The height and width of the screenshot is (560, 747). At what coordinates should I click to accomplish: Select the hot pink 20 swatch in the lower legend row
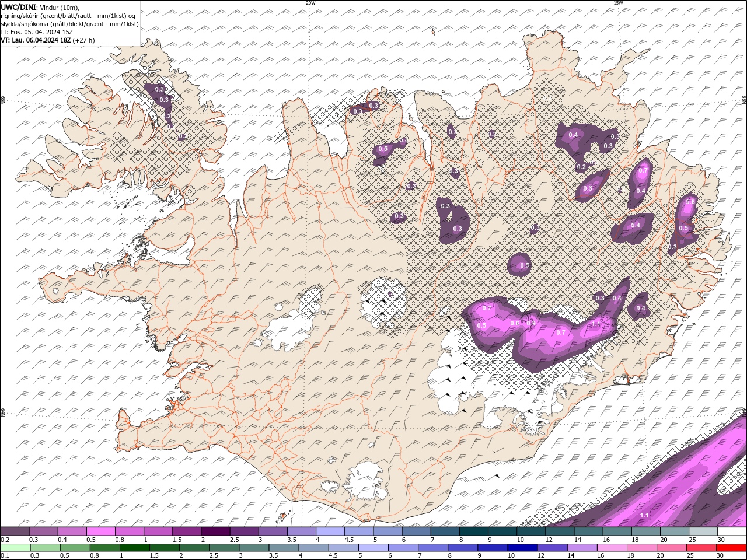[x=672, y=548]
